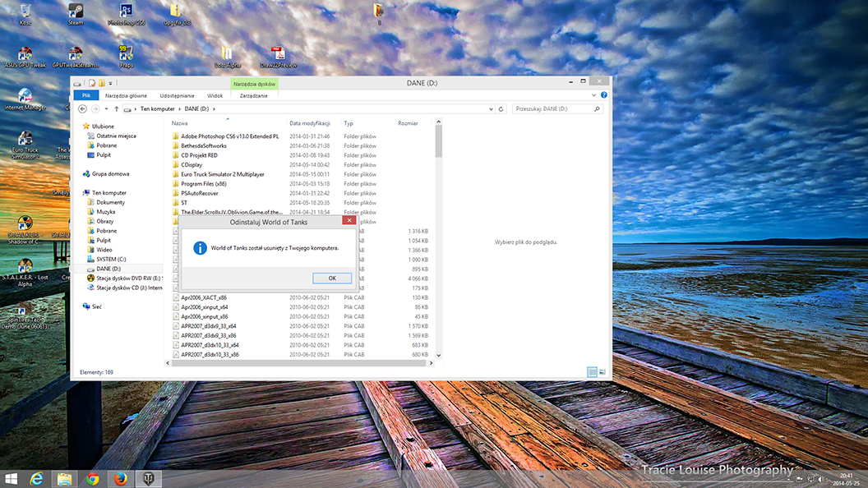Sort files by Typ column
This screenshot has width=868, height=488.
tap(349, 123)
